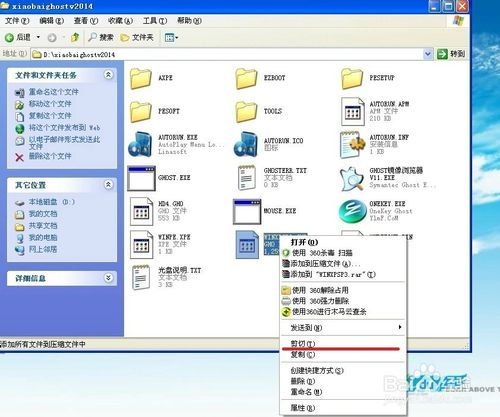
Task: Select the GHOST image browser V11.EXE icon
Action: coord(352,178)
